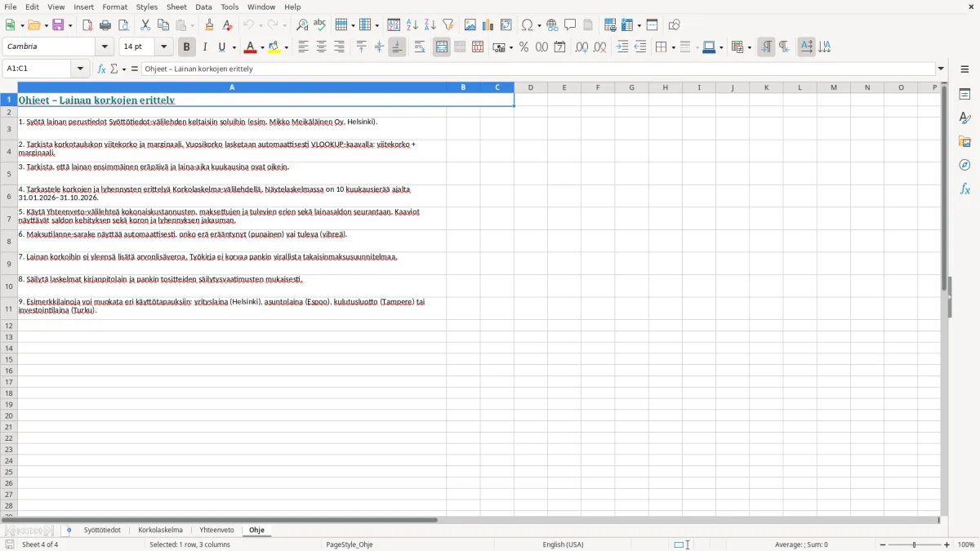This screenshot has width=980, height=551.
Task: Open the Sidebar Navigator
Action: 964,165
